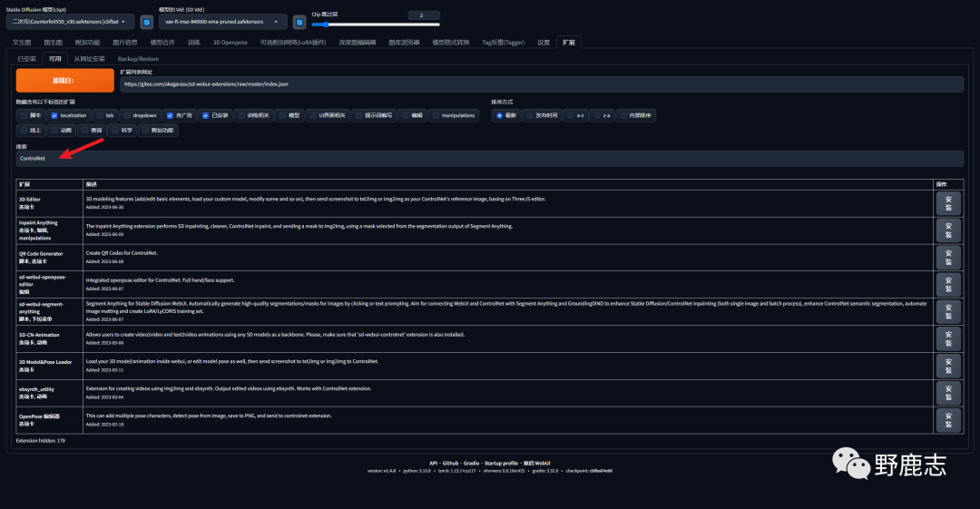Open the 设置 settings tab
This screenshot has width=980, height=509.
tap(544, 43)
